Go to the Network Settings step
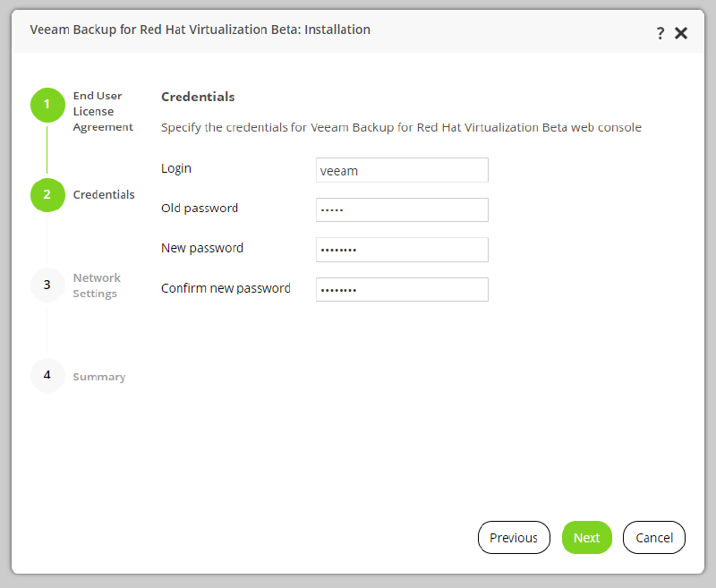This screenshot has width=716, height=588. click(x=97, y=285)
